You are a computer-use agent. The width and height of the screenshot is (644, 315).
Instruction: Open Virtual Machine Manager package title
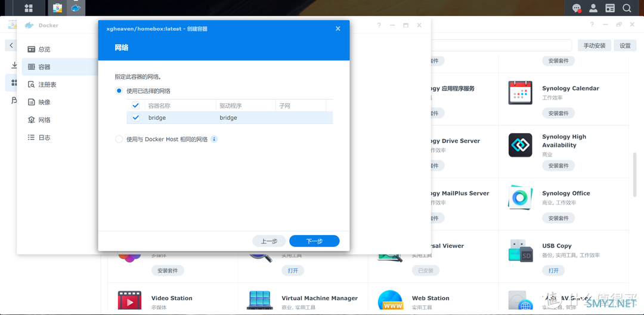click(320, 298)
